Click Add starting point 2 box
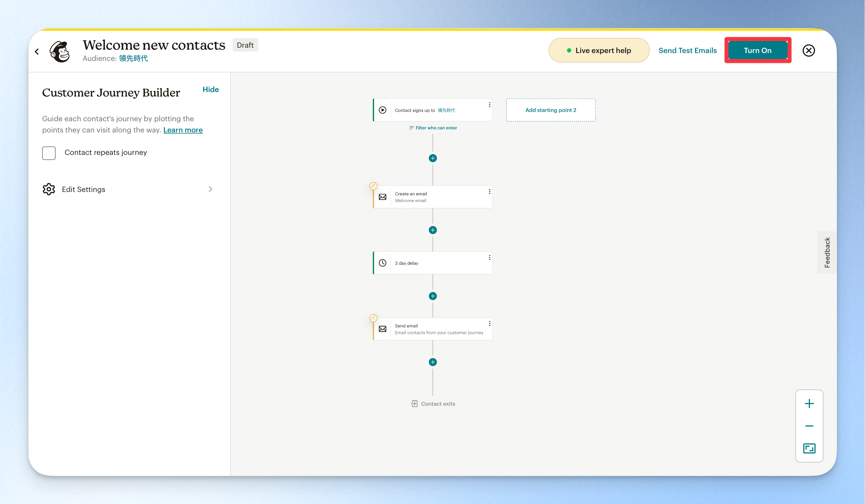 pos(550,110)
